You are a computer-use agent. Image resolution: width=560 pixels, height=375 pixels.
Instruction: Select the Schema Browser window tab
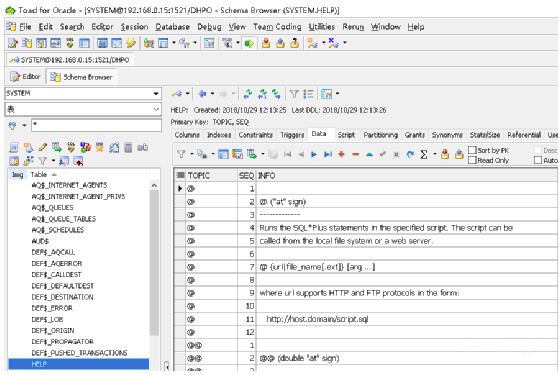[81, 77]
